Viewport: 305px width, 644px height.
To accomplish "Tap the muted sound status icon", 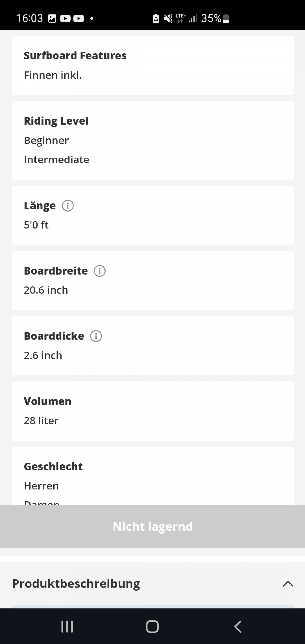I will coord(168,19).
